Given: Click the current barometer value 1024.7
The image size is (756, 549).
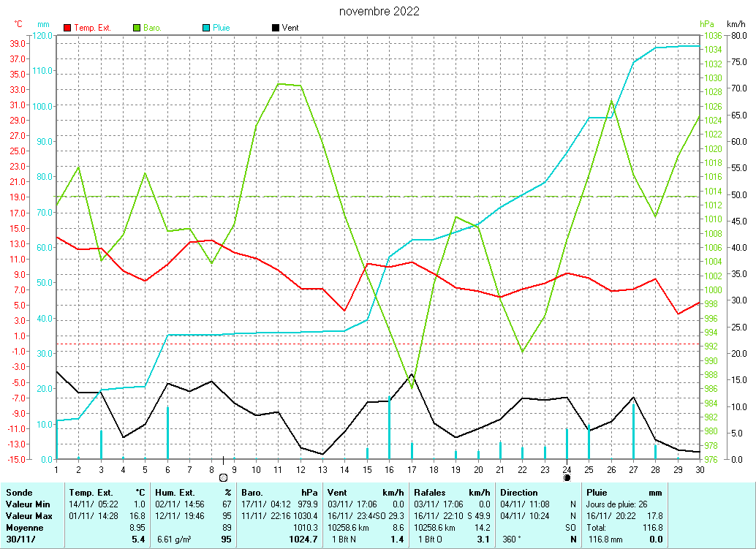Looking at the screenshot, I should [304, 539].
